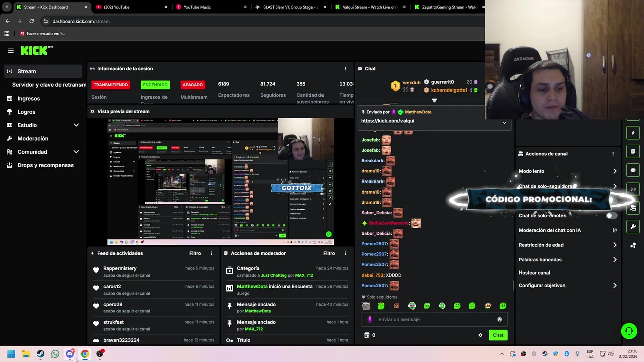The height and width of the screenshot is (362, 644).
Task: Open Filtro in Feed de actividades
Action: (195, 253)
